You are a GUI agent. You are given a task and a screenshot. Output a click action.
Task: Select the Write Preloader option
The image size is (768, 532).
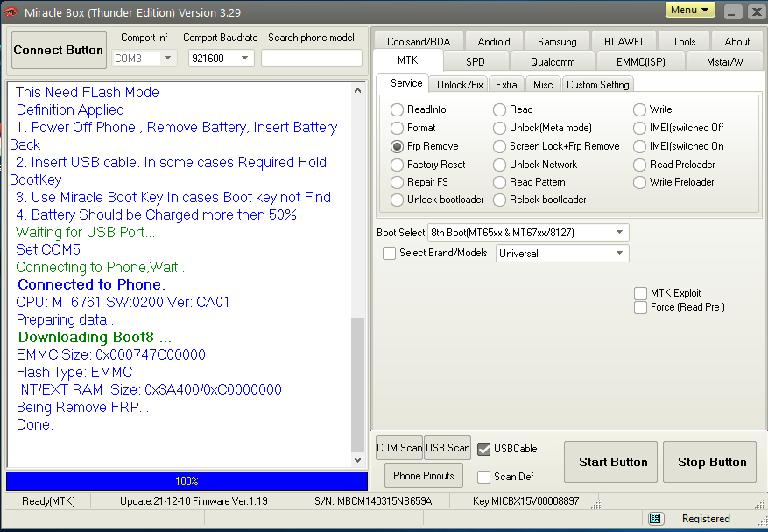point(639,183)
